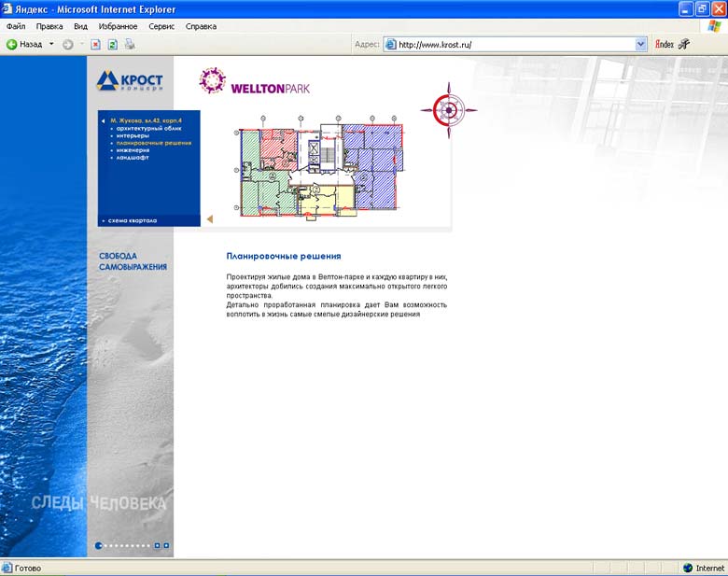Image resolution: width=728 pixels, height=576 pixels.
Task: Click the page icon beside the URL
Action: tap(391, 45)
